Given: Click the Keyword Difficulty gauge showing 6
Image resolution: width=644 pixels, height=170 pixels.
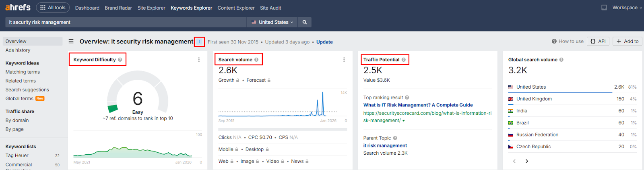Looking at the screenshot, I should coord(138,92).
